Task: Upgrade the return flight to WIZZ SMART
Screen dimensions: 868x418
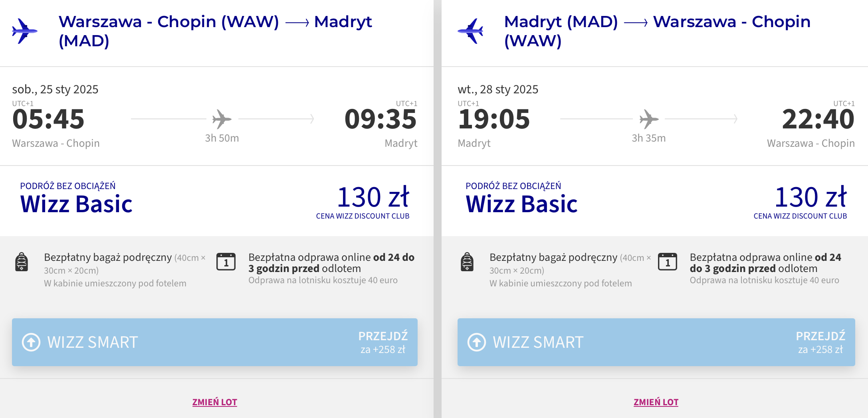Action: pyautogui.click(x=656, y=342)
